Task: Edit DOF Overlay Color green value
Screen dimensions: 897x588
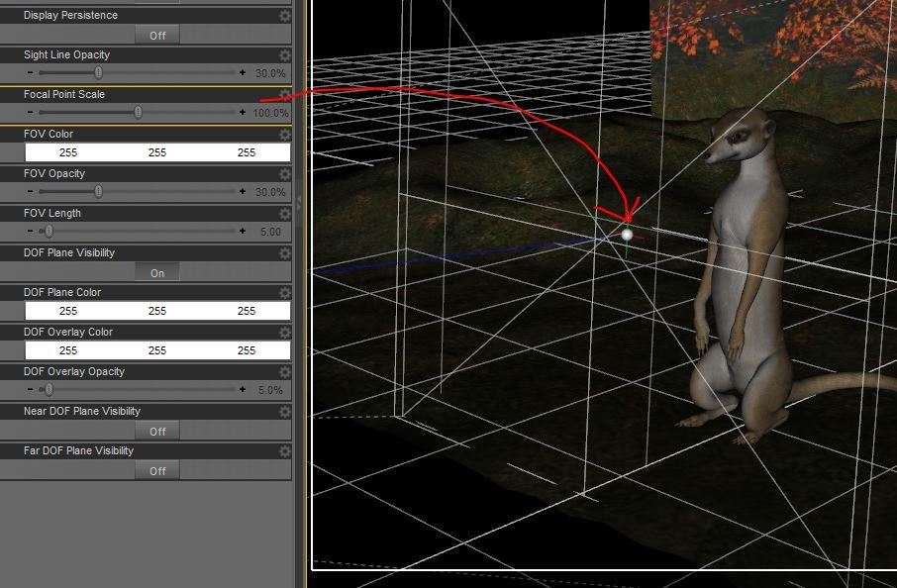Action: [x=157, y=350]
